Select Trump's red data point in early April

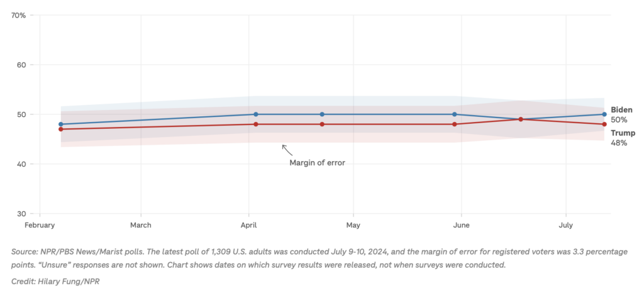pos(255,124)
